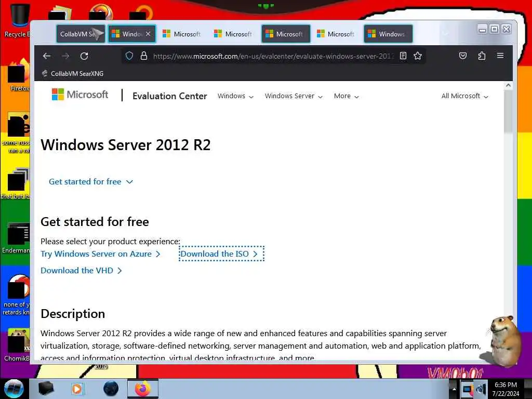532x399 pixels.
Task: Open the ChomikBox desktop icon
Action: [17, 345]
